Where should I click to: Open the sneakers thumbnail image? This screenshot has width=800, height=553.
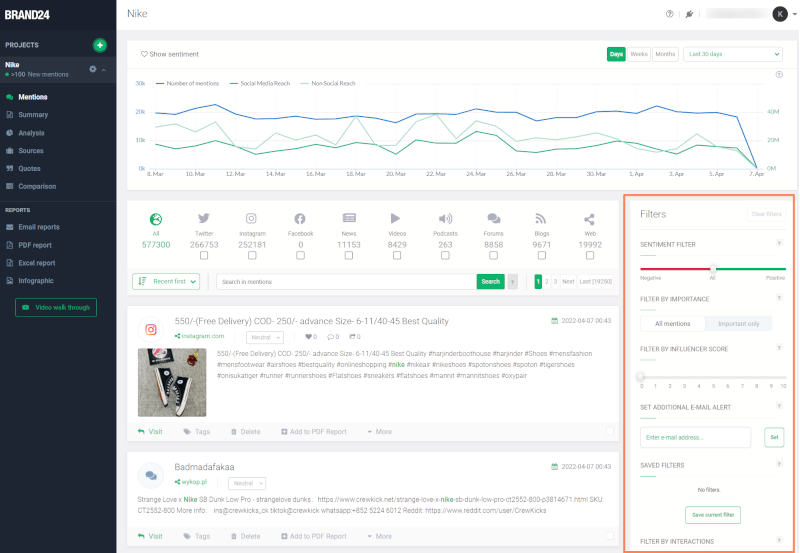[172, 383]
